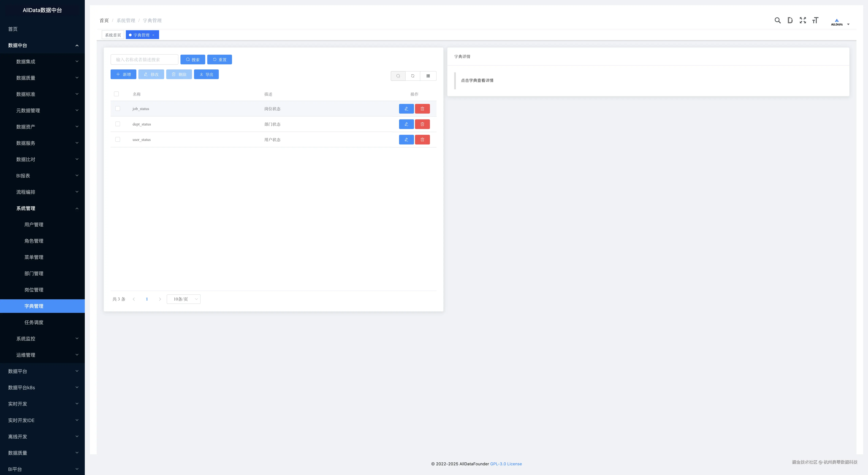The height and width of the screenshot is (475, 868).
Task: Expand the 运维管理 submenu
Action: (42, 355)
